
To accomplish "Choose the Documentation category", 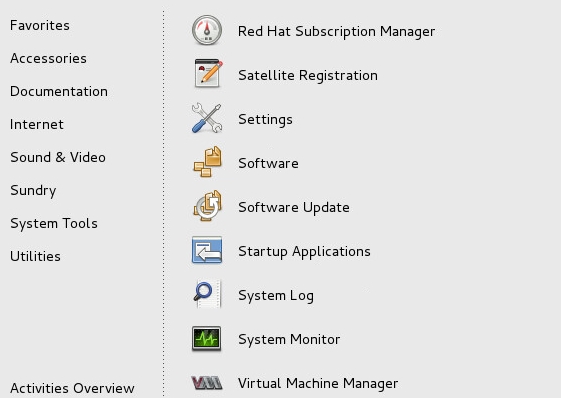I will [x=59, y=91].
